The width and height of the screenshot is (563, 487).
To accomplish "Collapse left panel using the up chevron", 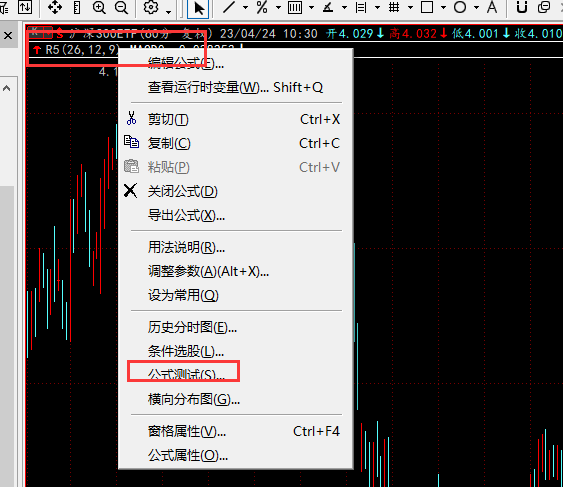I will point(6,88).
